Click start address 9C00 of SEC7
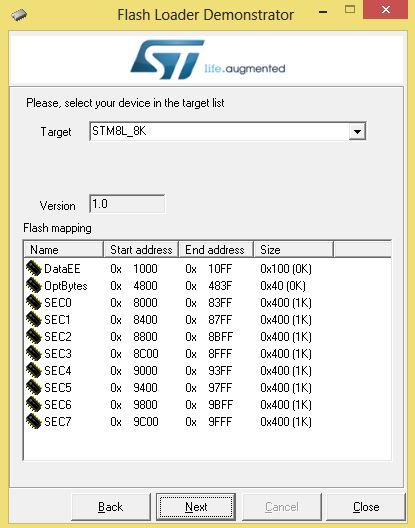 [146, 422]
